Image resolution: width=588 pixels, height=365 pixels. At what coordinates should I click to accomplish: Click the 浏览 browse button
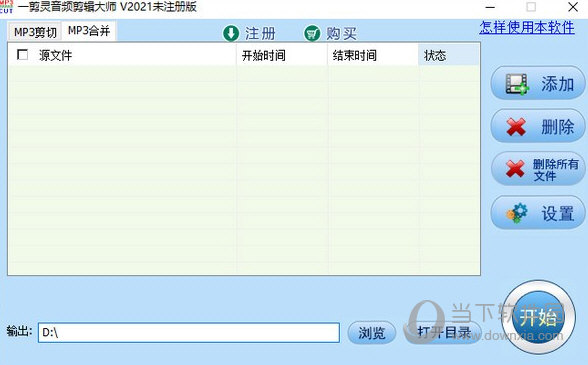(x=372, y=333)
